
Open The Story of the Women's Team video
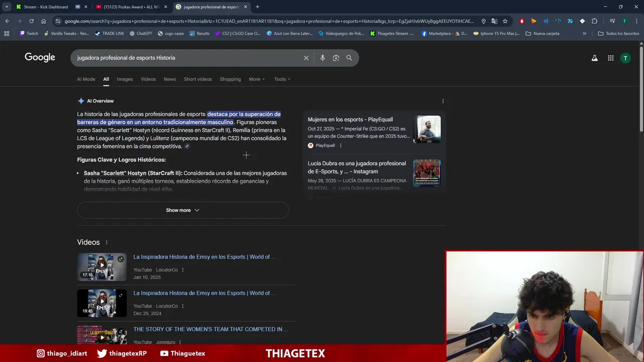click(x=210, y=329)
